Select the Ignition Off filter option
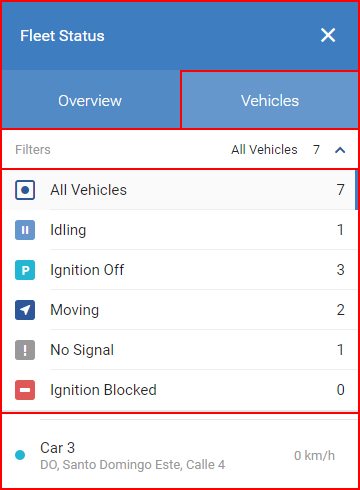 click(180, 270)
